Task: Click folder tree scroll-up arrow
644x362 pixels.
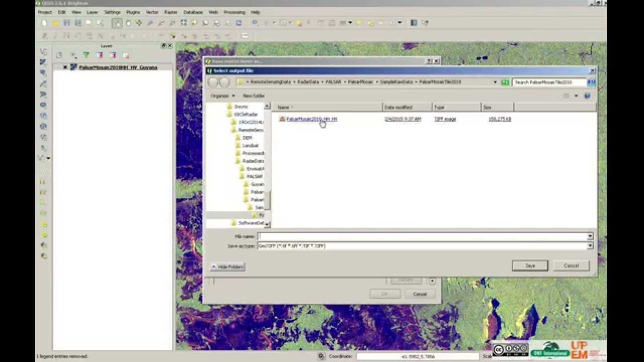Action: tap(267, 107)
